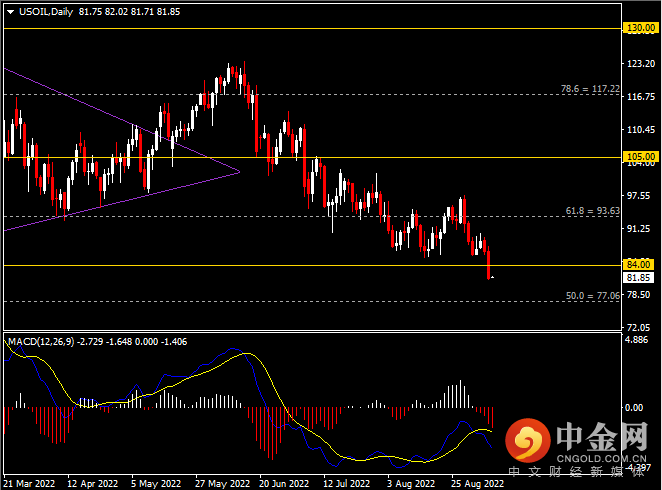Click the date label 25 Aug 2022

[x=478, y=484]
